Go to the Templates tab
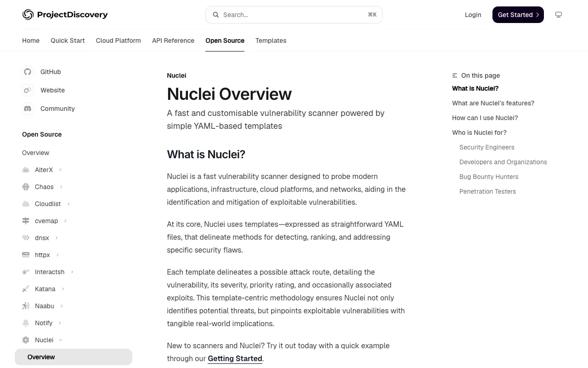This screenshot has width=588, height=368. point(271,40)
